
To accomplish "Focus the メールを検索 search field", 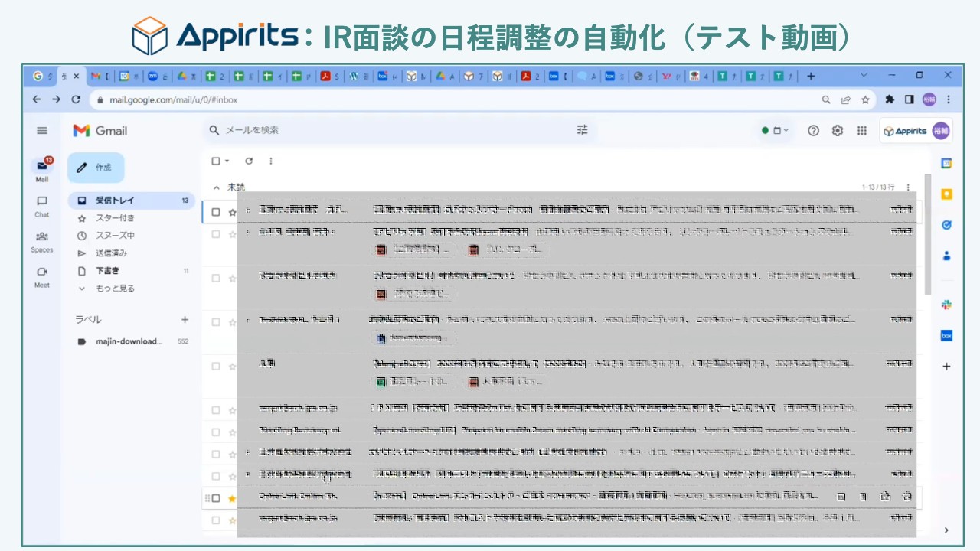I will click(x=398, y=130).
